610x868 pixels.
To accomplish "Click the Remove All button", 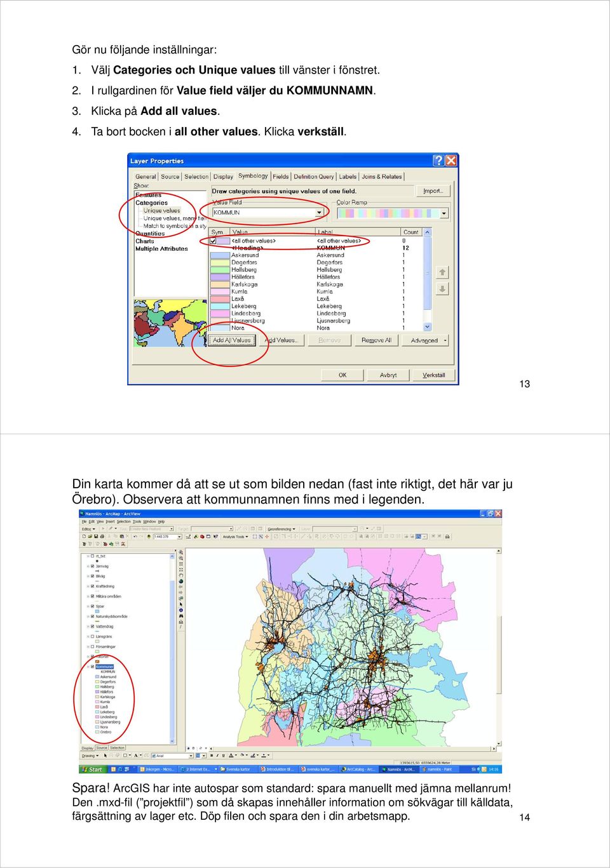I will click(x=376, y=340).
